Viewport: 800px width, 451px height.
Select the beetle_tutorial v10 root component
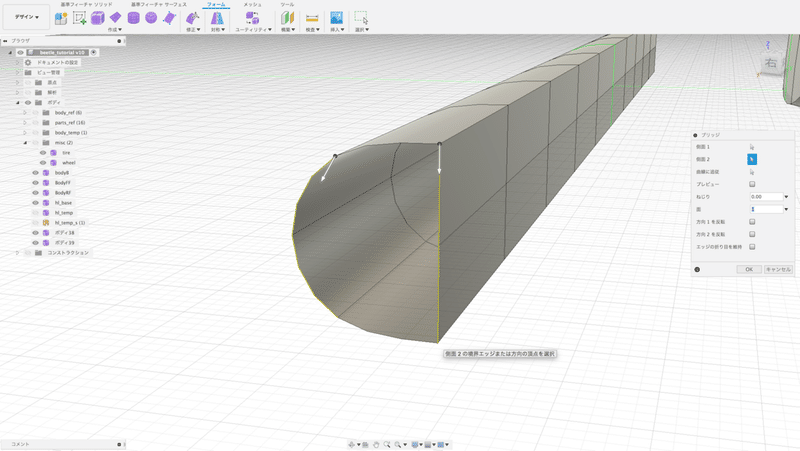click(x=62, y=53)
